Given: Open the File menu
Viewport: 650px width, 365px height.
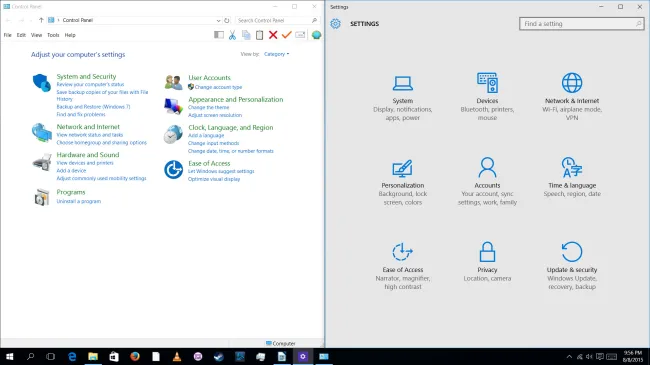Looking at the screenshot, I should point(7,35).
